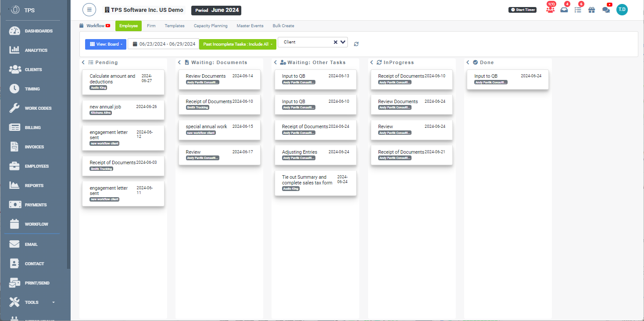Open the Bulk Create tab
The image size is (644, 321).
283,26
